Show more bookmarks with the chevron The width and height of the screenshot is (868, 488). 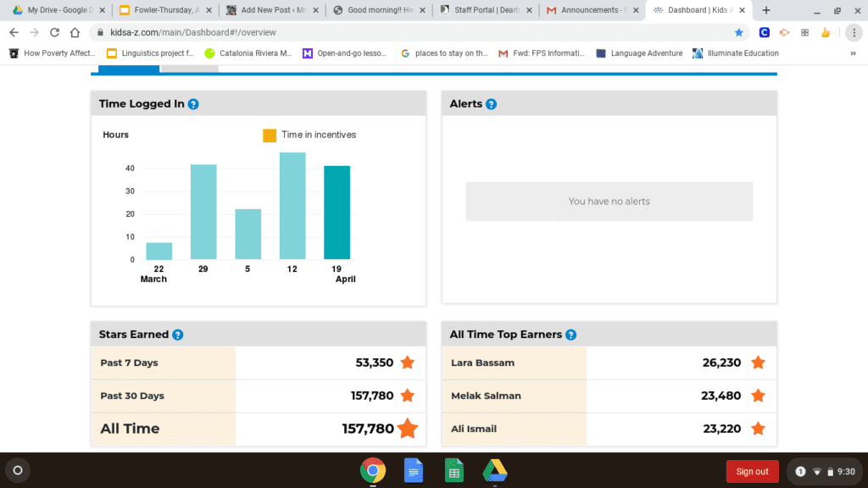click(x=853, y=53)
